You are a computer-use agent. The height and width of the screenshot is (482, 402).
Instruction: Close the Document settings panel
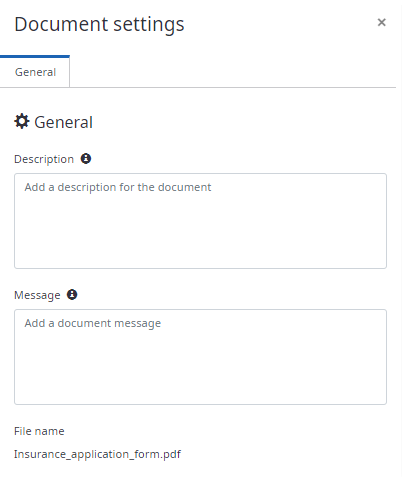pos(381,22)
